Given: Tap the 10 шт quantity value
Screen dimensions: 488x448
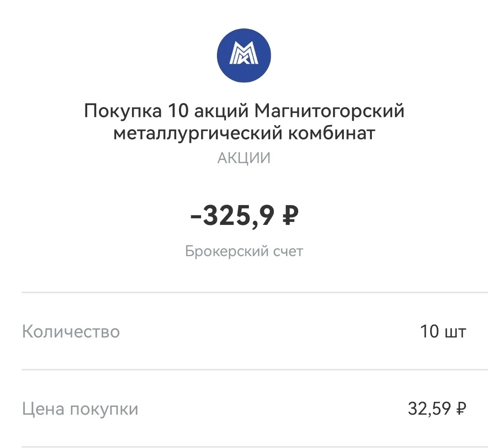Looking at the screenshot, I should tap(443, 331).
